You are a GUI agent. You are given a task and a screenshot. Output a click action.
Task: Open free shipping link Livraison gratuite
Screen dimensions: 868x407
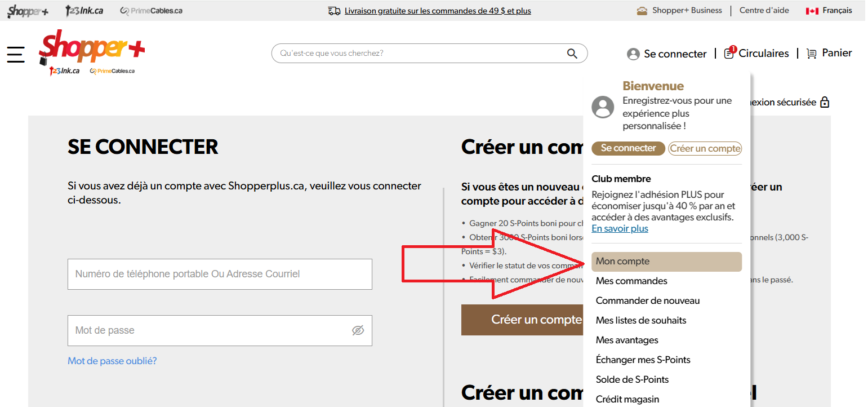(438, 11)
